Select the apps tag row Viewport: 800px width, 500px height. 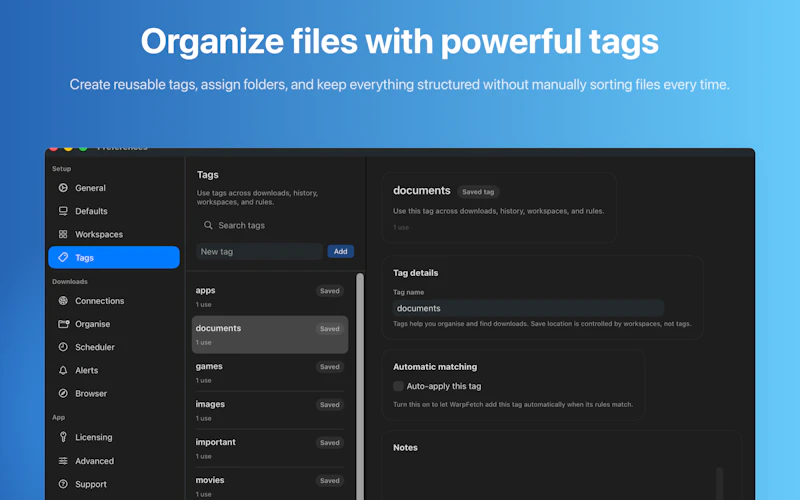[270, 296]
